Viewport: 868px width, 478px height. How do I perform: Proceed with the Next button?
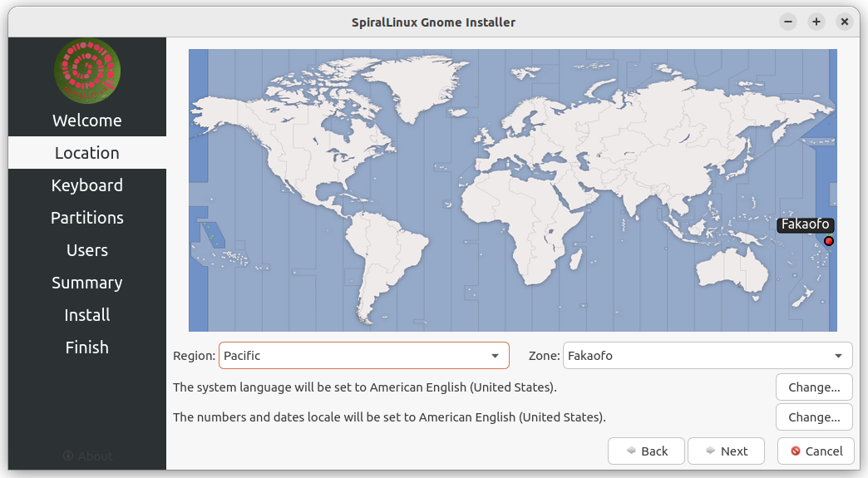pos(727,451)
